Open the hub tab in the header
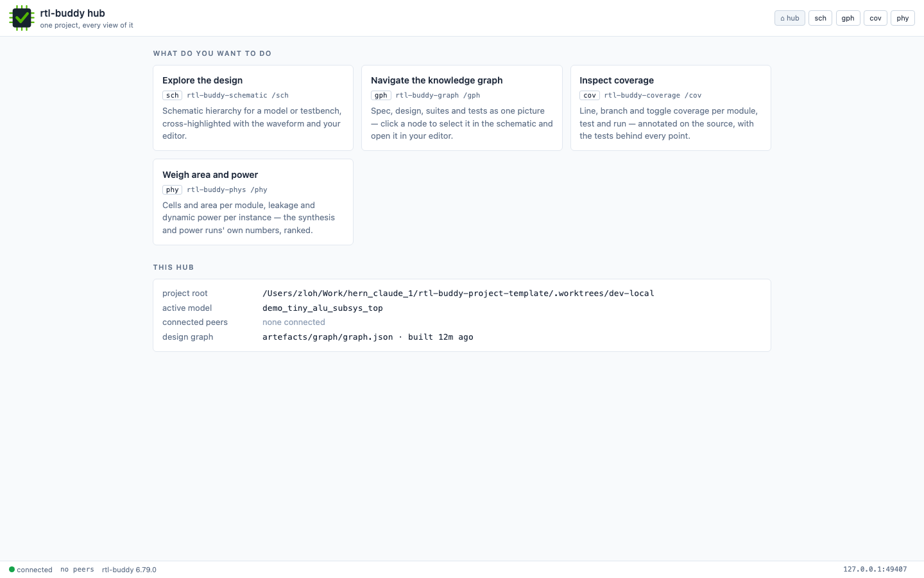The image size is (924, 578). (790, 18)
